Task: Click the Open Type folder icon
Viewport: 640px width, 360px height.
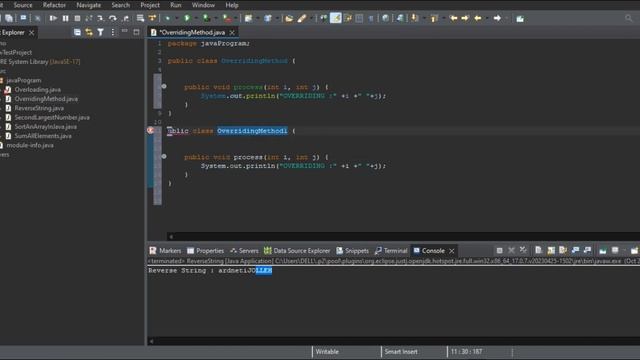Action: pyautogui.click(x=289, y=18)
